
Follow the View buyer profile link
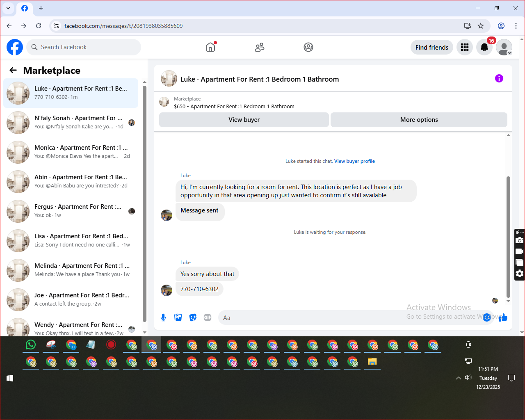[354, 161]
